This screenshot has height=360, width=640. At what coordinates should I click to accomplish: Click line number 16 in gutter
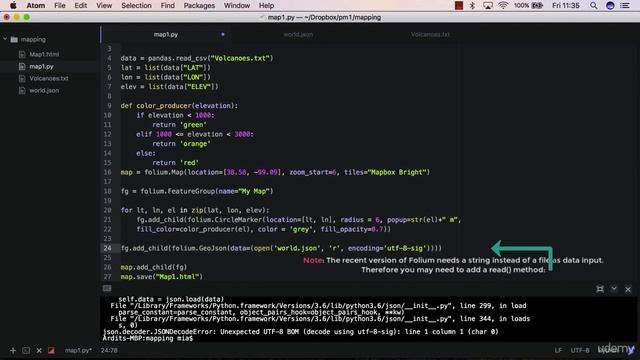tap(107, 172)
